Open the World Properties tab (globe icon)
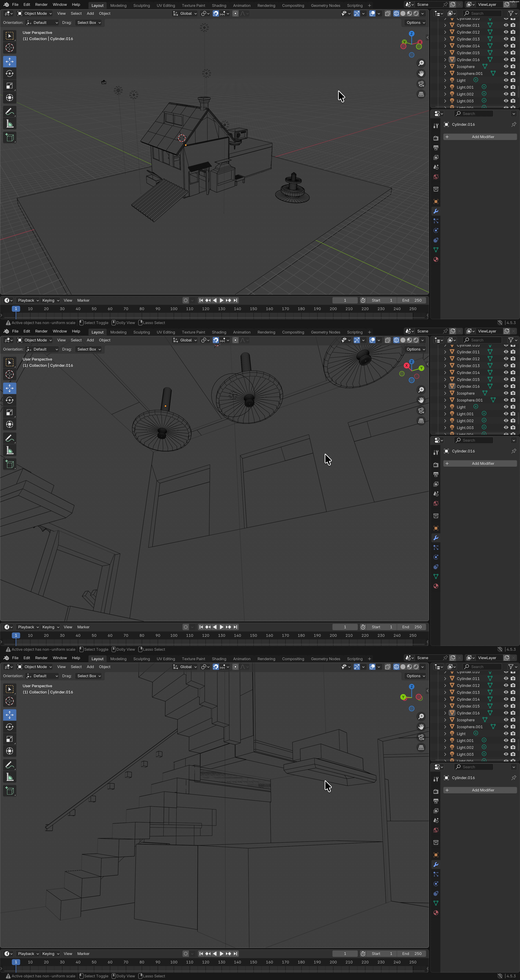 [x=436, y=177]
